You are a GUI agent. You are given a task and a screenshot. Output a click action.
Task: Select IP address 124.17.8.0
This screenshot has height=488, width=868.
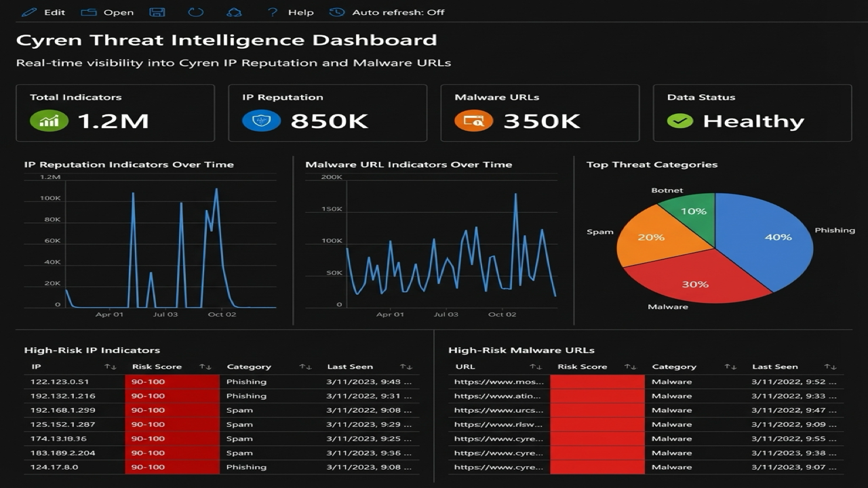coord(54,467)
